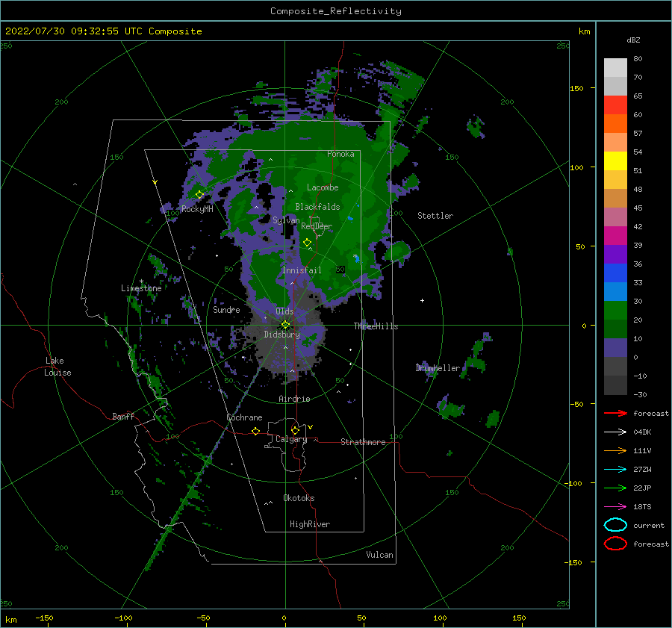Click the magenta 39 dBZ color swatch
672x628 pixels.
[615, 235]
